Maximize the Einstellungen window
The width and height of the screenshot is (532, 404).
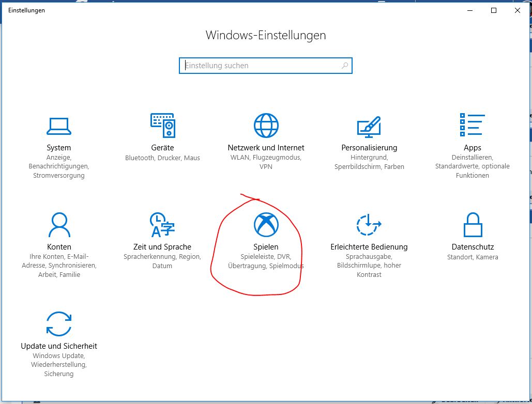coord(494,10)
